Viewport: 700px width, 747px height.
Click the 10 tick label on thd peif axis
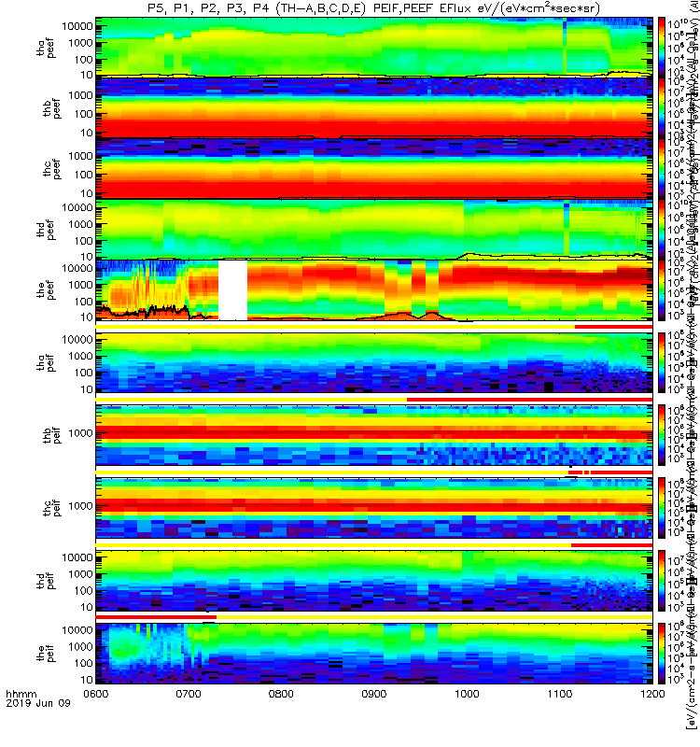click(86, 607)
